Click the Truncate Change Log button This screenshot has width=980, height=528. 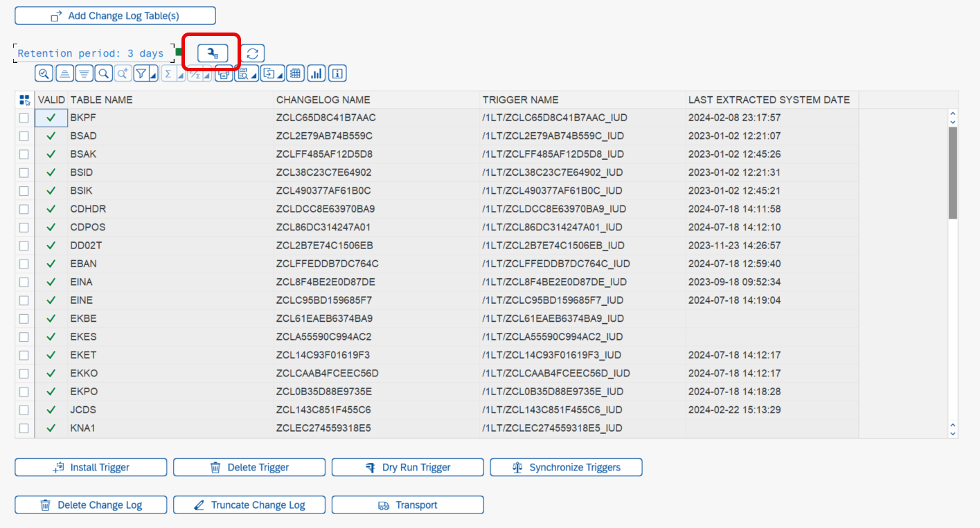point(249,505)
